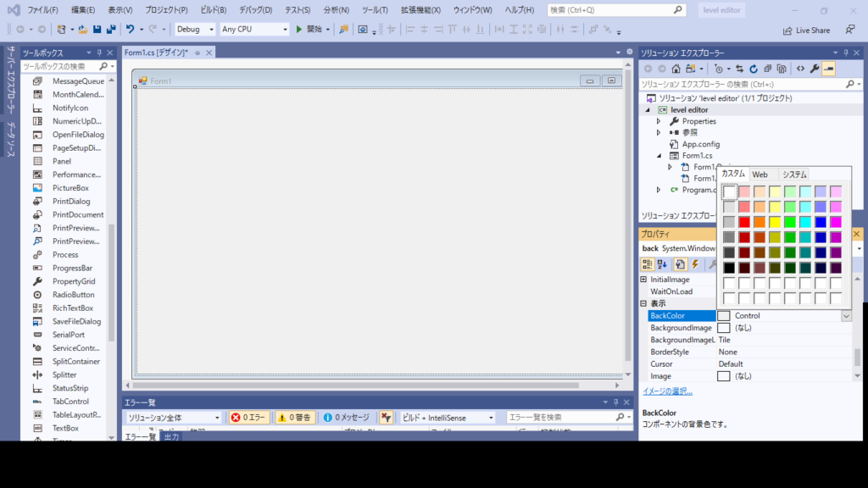Click the Refresh icon in Solution Explorer
Screen dimensions: 868x488
pyautogui.click(x=753, y=69)
